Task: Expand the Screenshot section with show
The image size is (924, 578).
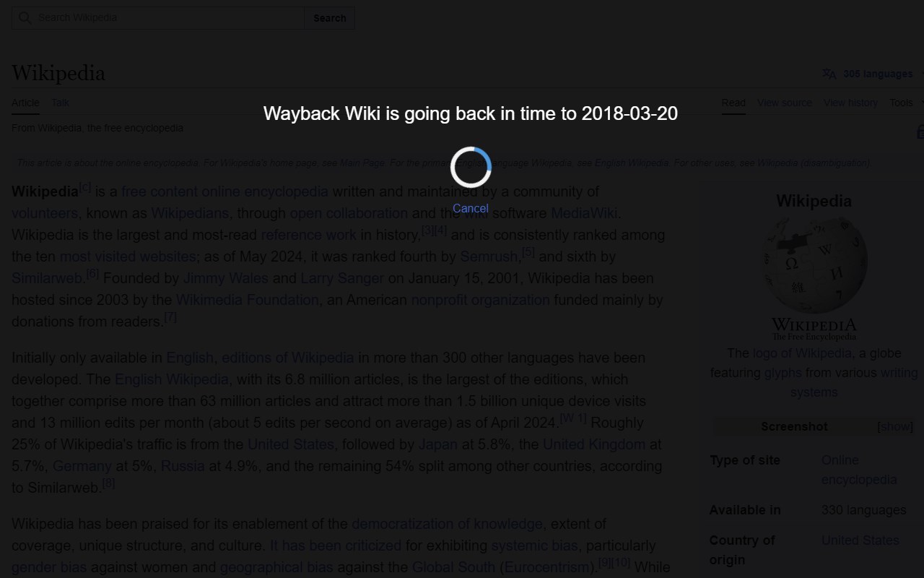Action: pos(895,426)
